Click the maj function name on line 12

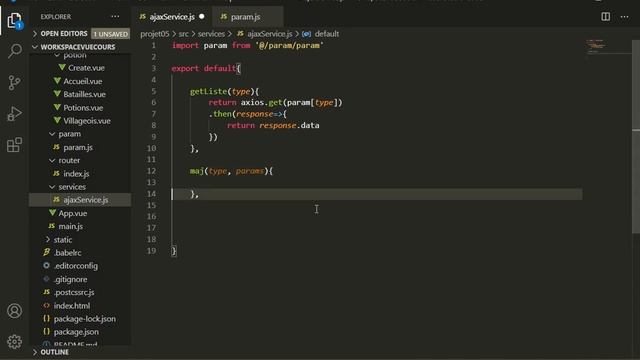tap(196, 171)
